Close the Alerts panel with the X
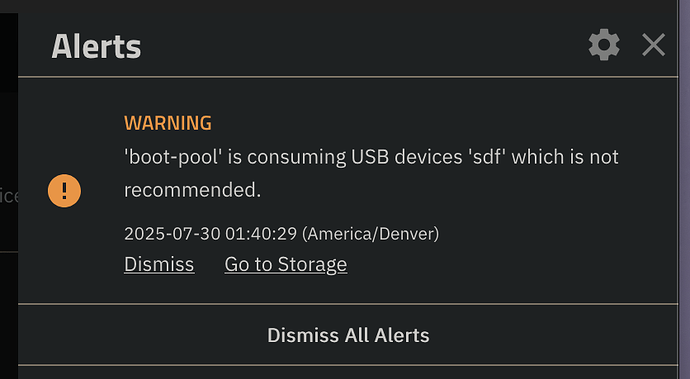This screenshot has height=379, width=690. pos(653,44)
